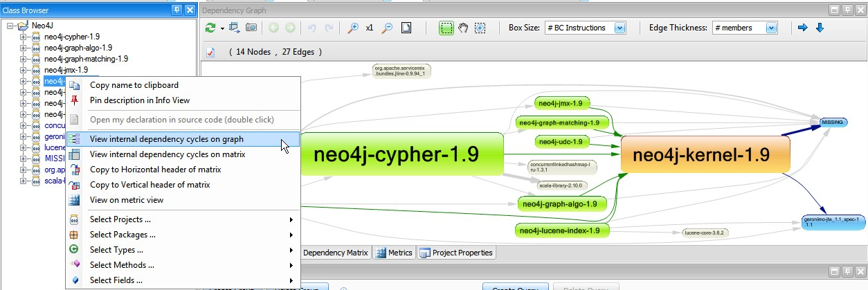The image size is (868, 290).
Task: Click the blue right arrow layout icon
Action: (x=803, y=28)
